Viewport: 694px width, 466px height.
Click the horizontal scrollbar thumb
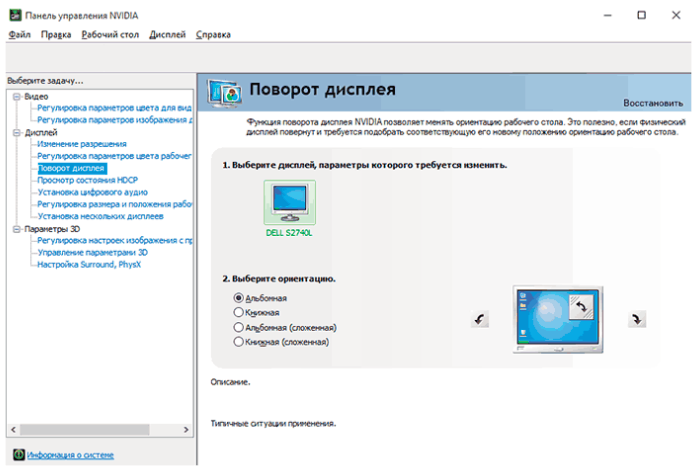tap(85, 429)
